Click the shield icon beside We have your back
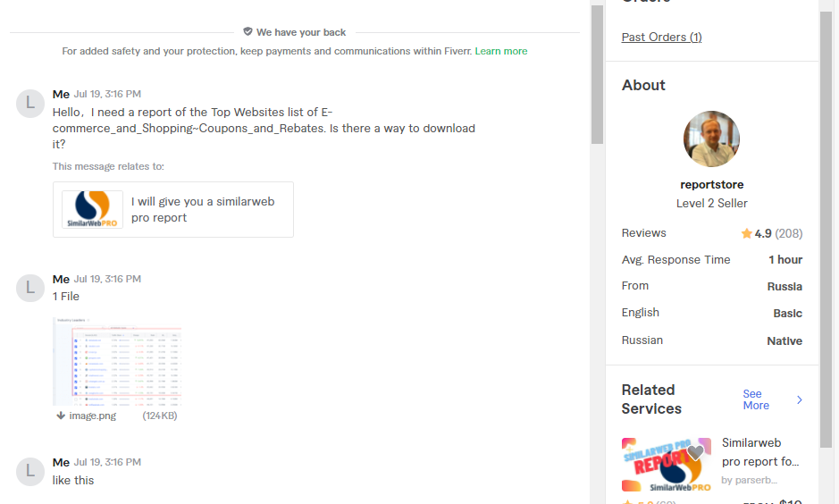Image resolution: width=839 pixels, height=504 pixels. pos(248,31)
